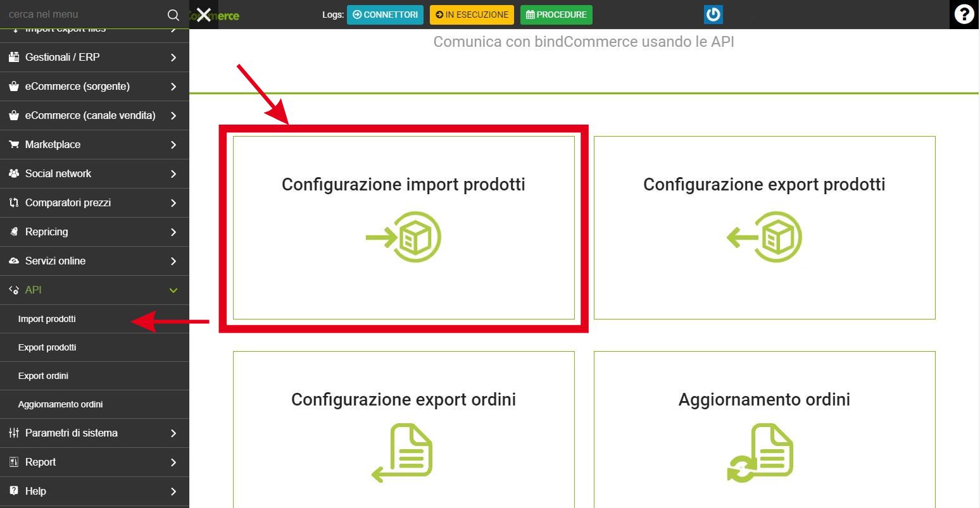Click the export ordini document icon
Image resolution: width=980 pixels, height=508 pixels.
tap(403, 453)
